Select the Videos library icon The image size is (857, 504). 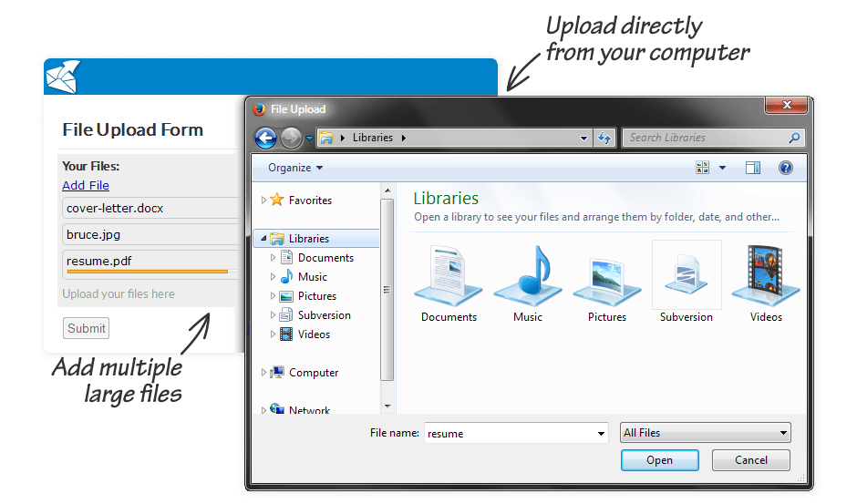click(x=766, y=276)
